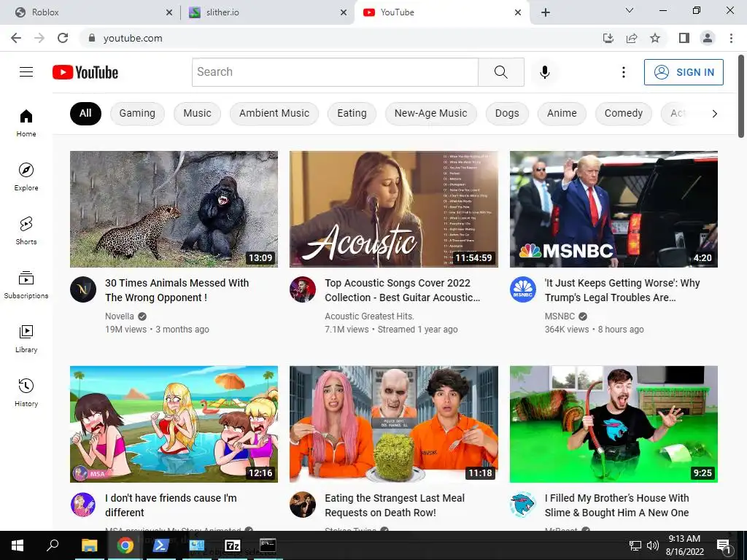
Task: Open the green slime house video thumbnail
Action: click(x=614, y=424)
